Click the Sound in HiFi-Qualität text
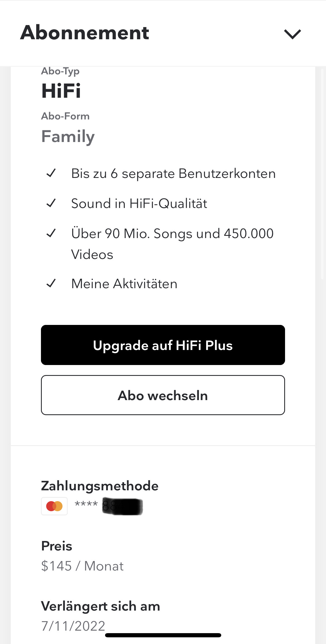Screen dimensions: 326x644 point(139,203)
